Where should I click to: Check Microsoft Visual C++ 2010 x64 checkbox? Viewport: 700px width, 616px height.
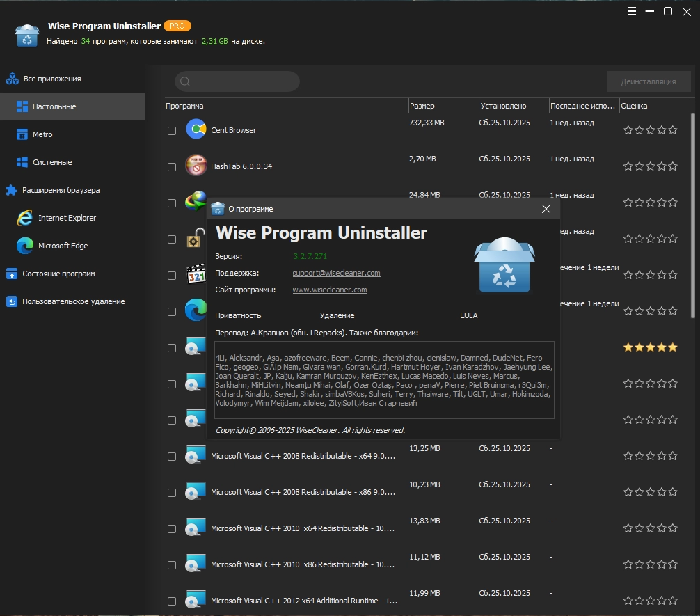(172, 529)
